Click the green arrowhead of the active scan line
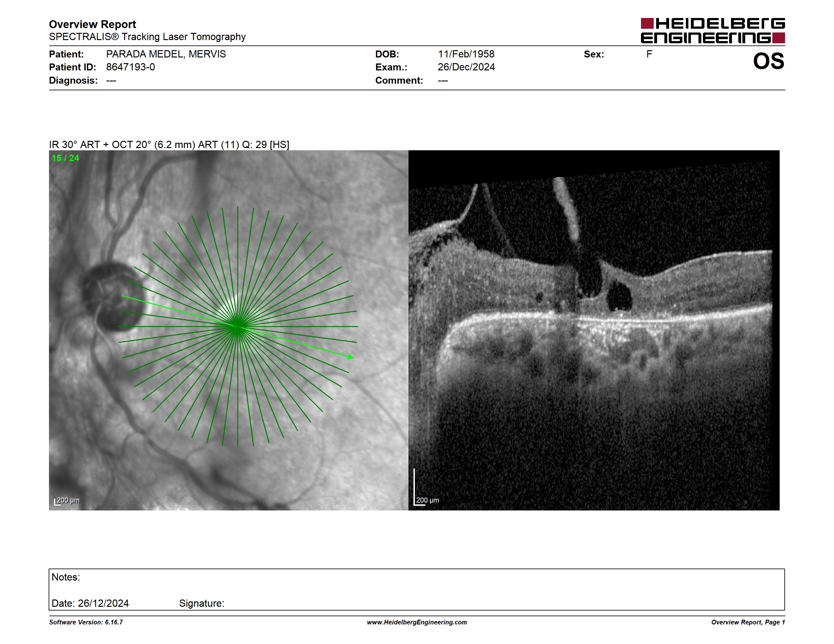The width and height of the screenshot is (834, 644). (x=351, y=357)
